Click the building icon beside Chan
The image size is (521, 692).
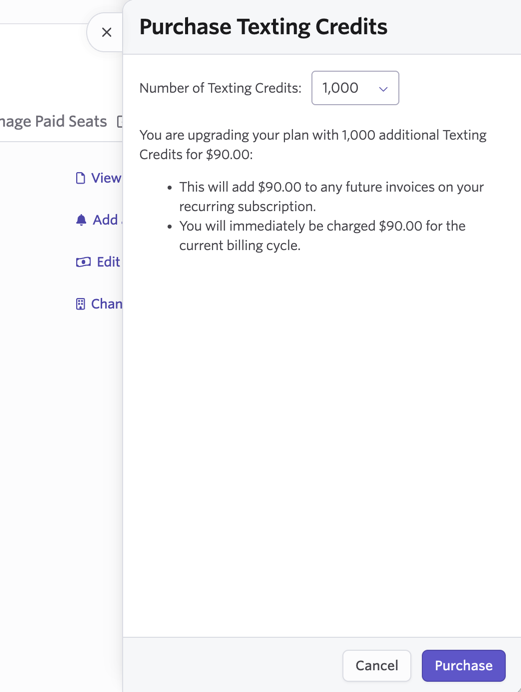pos(80,304)
